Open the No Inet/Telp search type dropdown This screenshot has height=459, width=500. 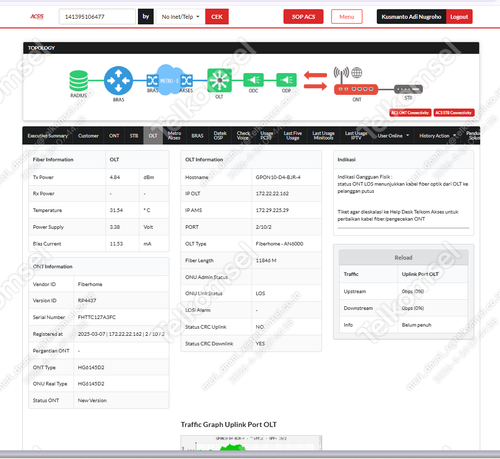(180, 17)
